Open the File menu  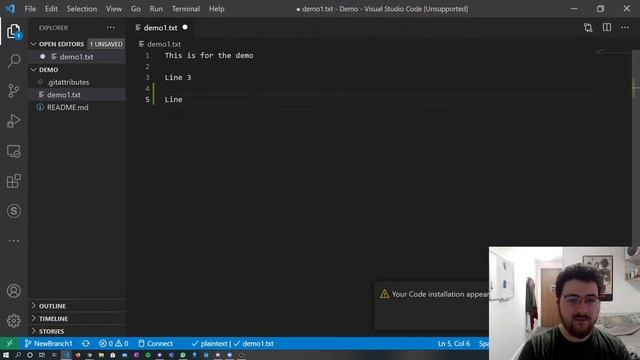coord(30,9)
